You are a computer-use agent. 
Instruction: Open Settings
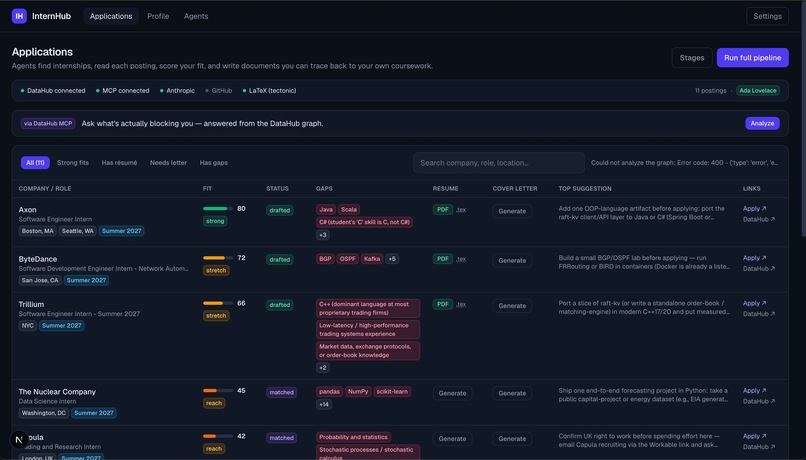click(767, 16)
